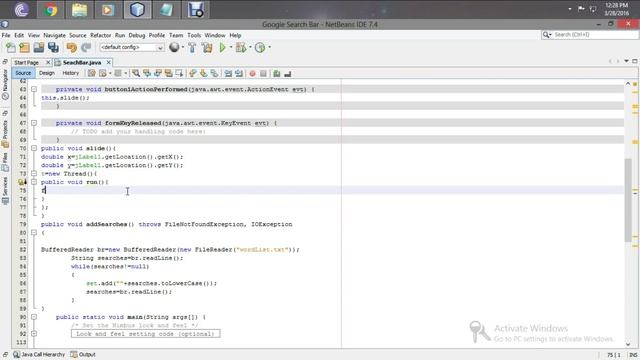Open Profile Project dropdown arrow

(269, 47)
